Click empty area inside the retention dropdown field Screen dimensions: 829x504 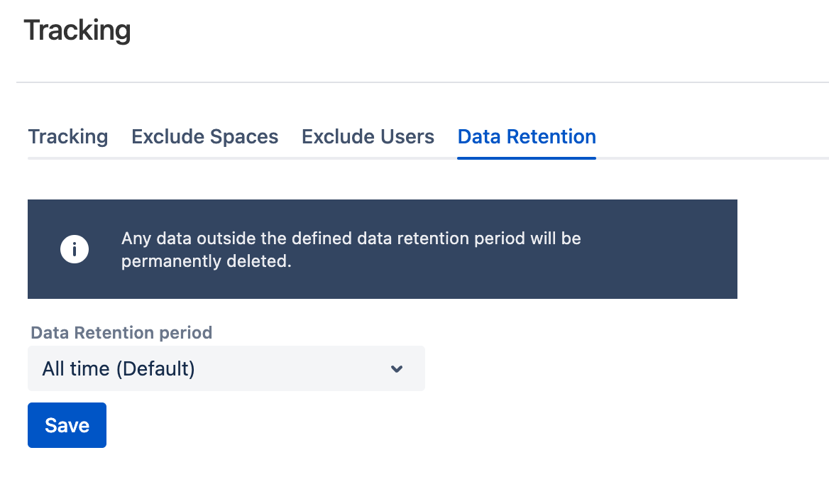tap(298, 368)
